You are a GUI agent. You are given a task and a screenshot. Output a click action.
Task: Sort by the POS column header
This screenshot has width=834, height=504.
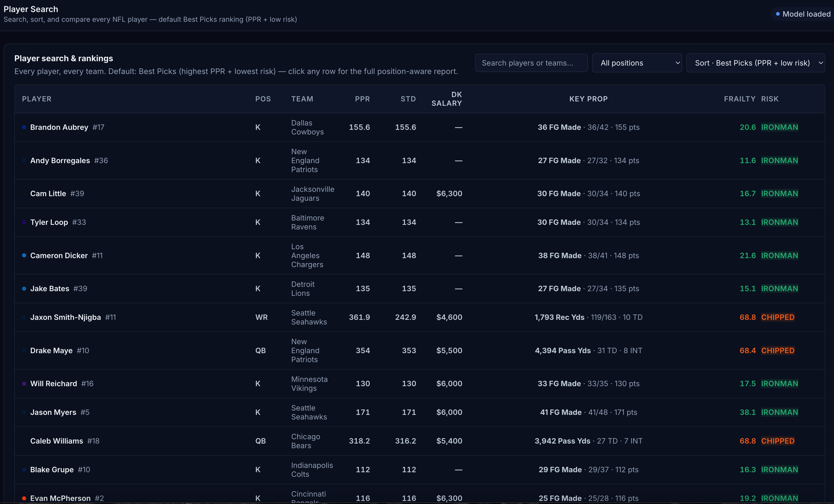click(x=263, y=99)
